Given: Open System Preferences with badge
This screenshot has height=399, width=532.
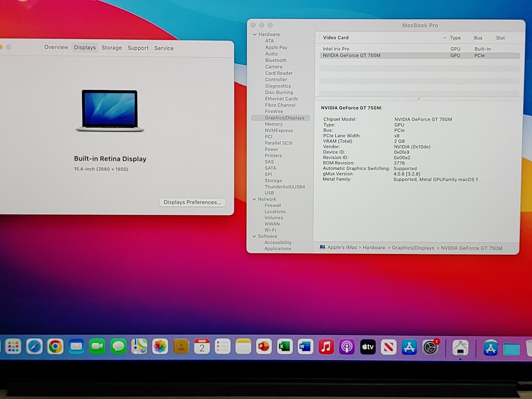Looking at the screenshot, I should (x=430, y=347).
